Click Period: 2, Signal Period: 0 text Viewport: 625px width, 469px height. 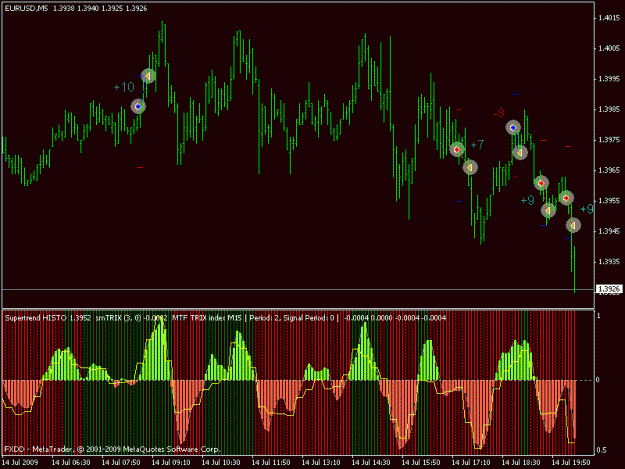pyautogui.click(x=292, y=318)
